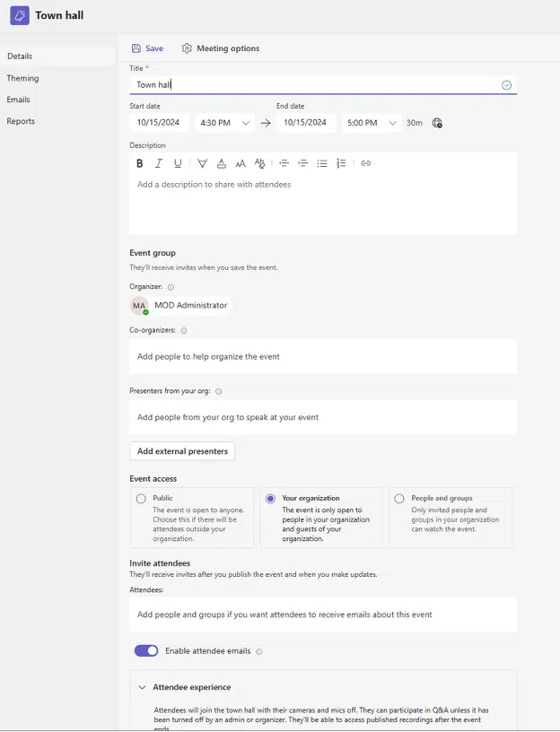This screenshot has width=560, height=732.
Task: Open the Reports tab
Action: point(21,121)
